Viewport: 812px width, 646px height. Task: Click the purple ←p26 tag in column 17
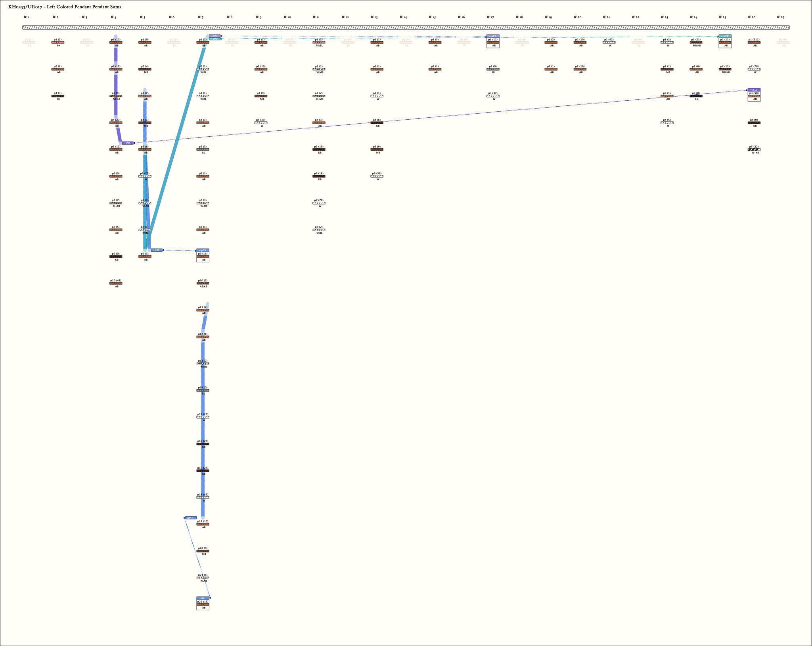[x=493, y=36]
